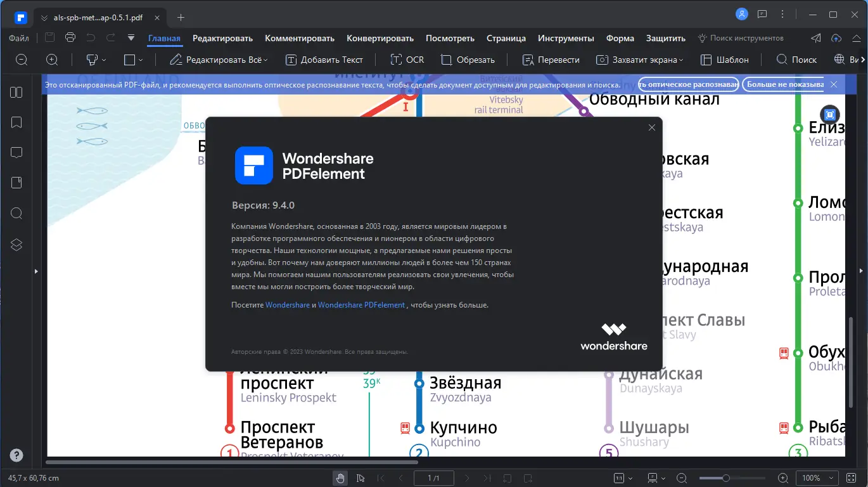Expand the highlighter tool options arrow

[104, 60]
